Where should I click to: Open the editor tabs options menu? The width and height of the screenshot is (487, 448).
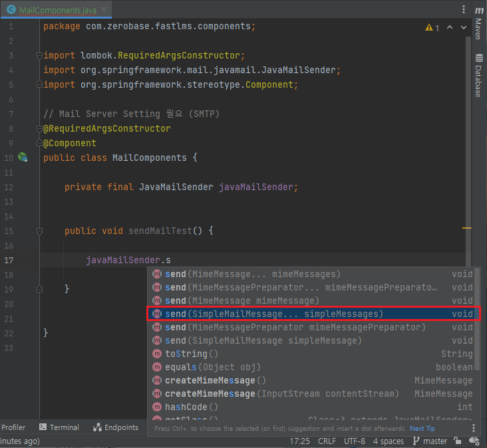(464, 9)
